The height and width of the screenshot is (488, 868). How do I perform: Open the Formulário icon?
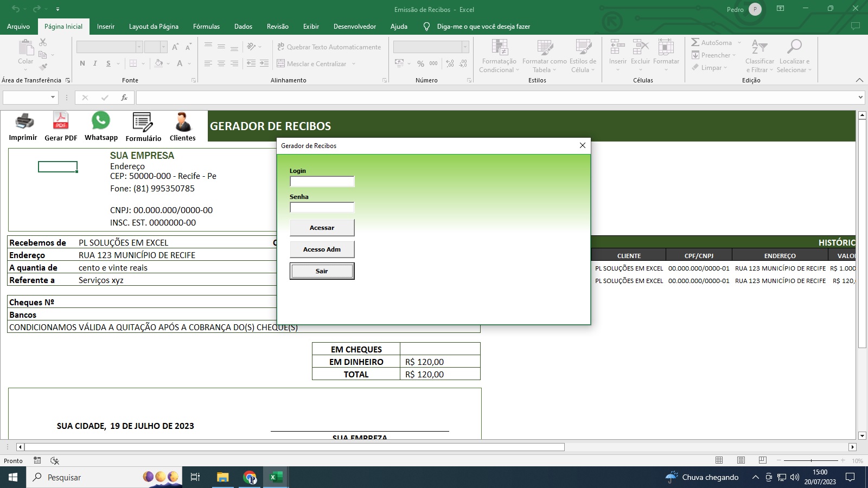pyautogui.click(x=143, y=122)
